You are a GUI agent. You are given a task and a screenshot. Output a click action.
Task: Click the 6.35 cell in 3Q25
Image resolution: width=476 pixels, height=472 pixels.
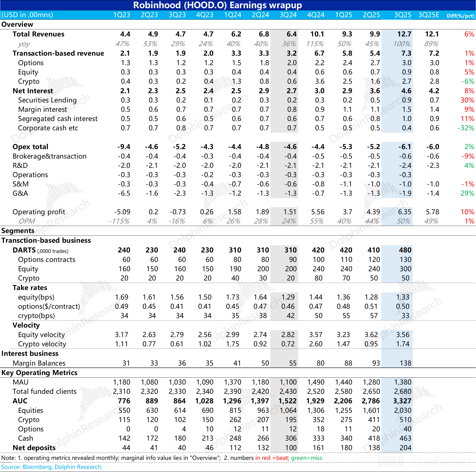click(404, 212)
